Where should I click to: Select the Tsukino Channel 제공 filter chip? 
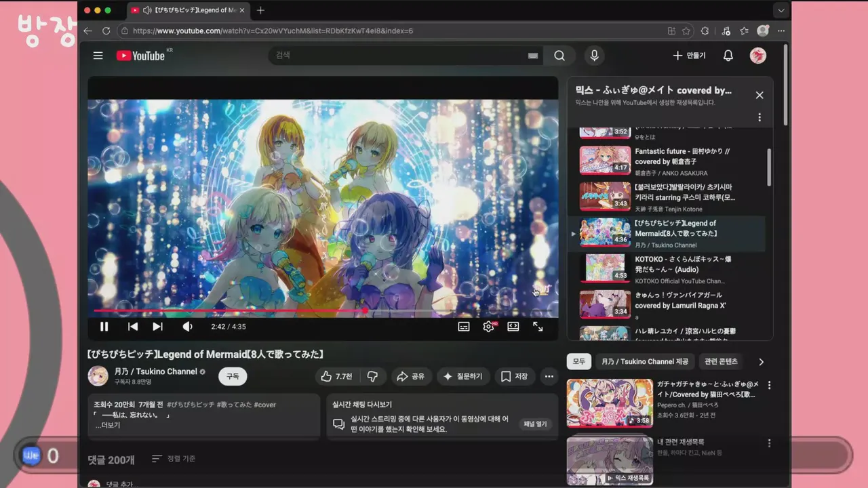pyautogui.click(x=645, y=361)
